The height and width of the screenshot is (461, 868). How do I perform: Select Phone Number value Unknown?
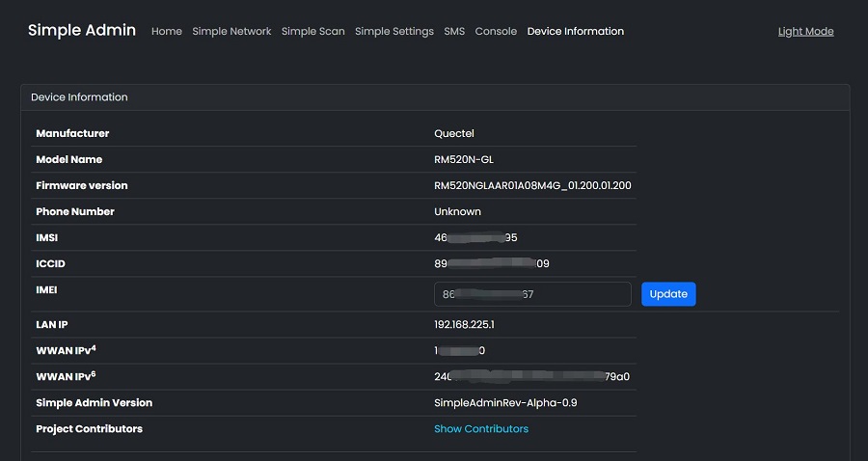pos(458,211)
